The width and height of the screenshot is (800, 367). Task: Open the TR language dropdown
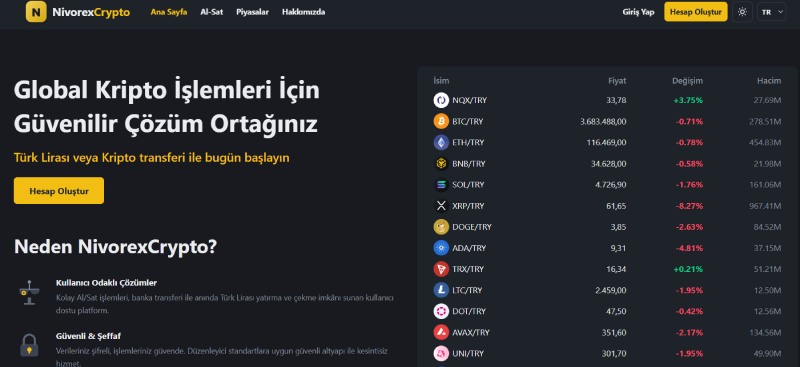[x=771, y=12]
